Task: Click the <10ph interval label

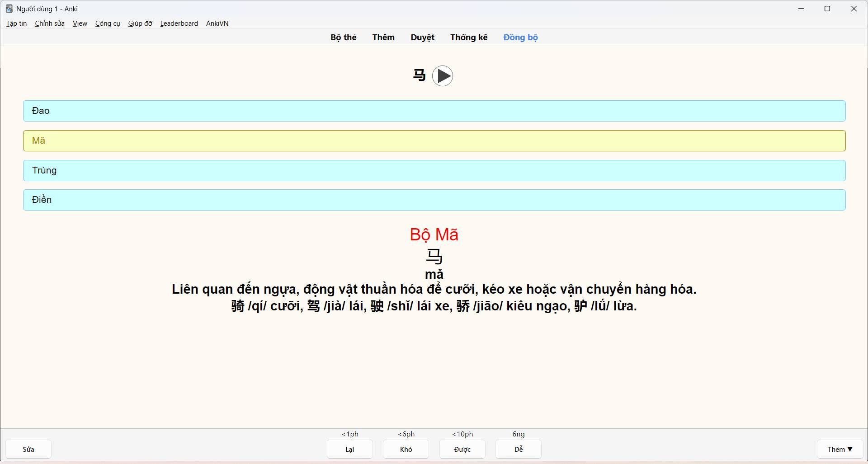Action: coord(462,434)
